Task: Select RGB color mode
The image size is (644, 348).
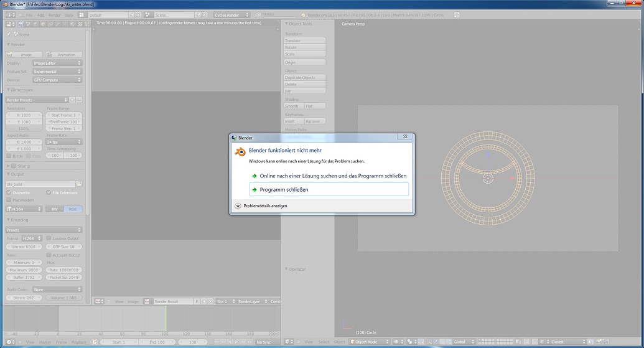Action: (x=73, y=209)
